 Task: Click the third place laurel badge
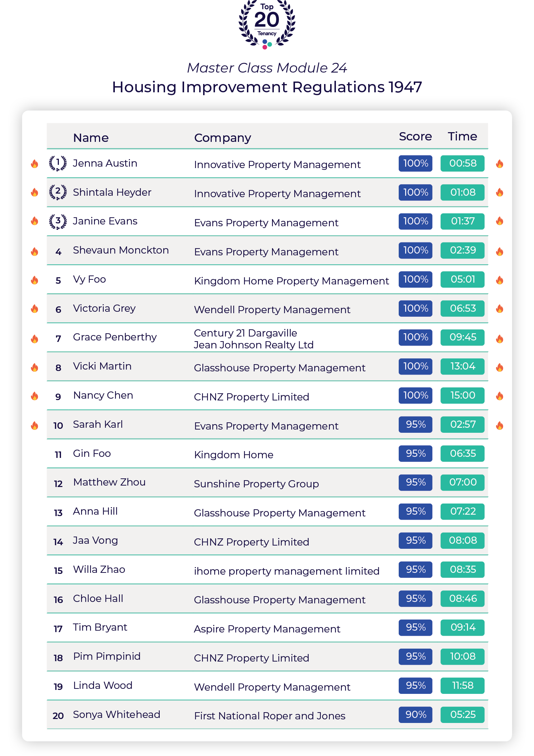[x=58, y=221]
